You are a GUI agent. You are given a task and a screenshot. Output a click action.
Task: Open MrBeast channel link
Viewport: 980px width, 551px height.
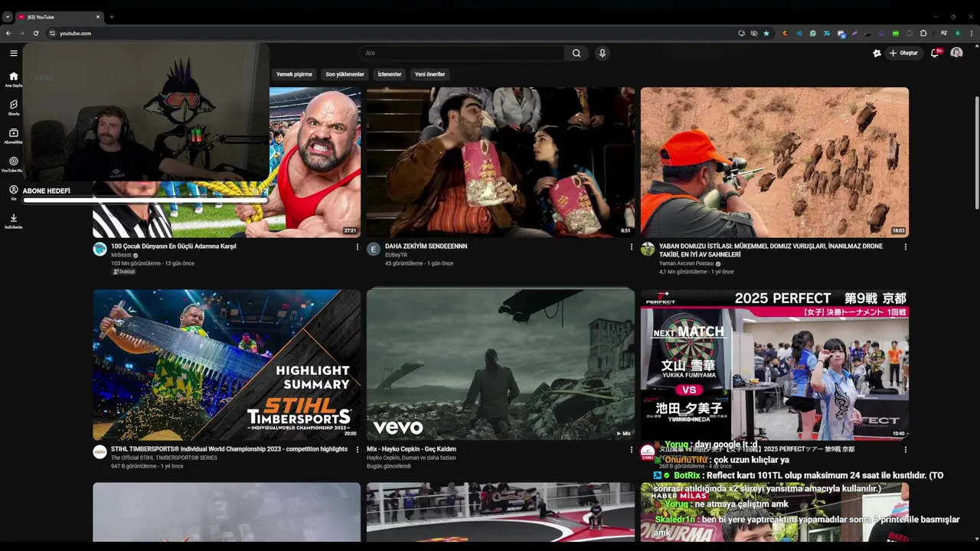tap(121, 255)
